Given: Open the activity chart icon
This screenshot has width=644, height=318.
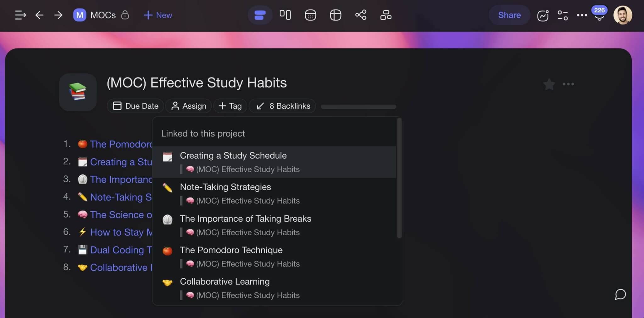Looking at the screenshot, I should (x=543, y=15).
